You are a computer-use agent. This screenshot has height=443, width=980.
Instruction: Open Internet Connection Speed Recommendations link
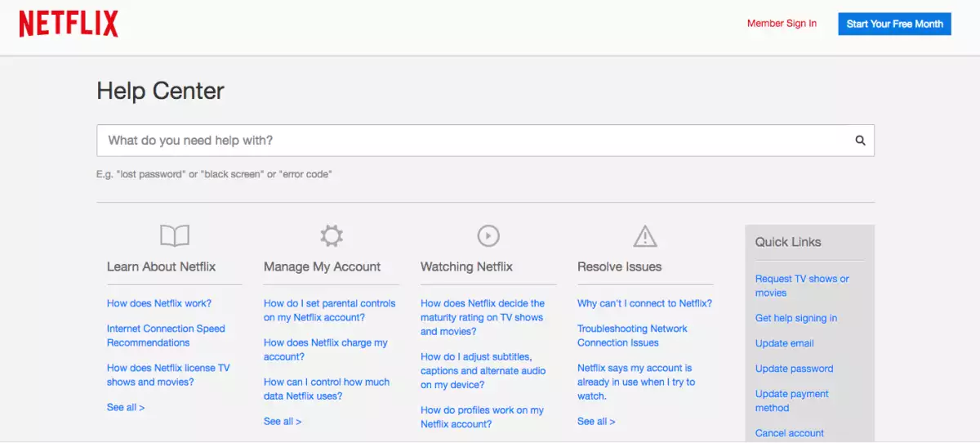166,335
